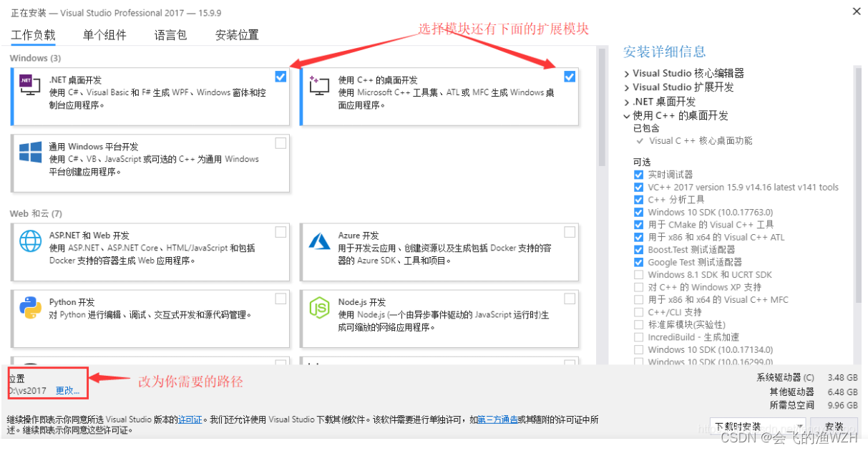868x451 pixels.
Task: Switch to the 单个组件 tab
Action: pyautogui.click(x=104, y=35)
